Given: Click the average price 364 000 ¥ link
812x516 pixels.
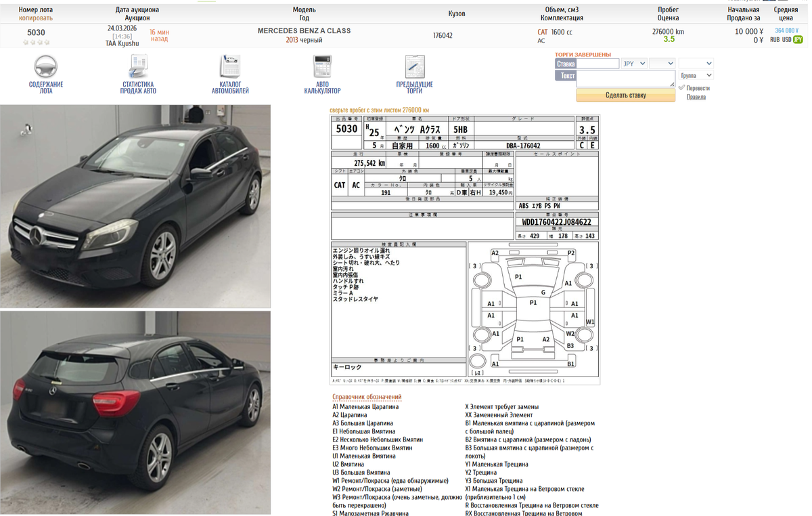Looking at the screenshot, I should click(x=786, y=30).
